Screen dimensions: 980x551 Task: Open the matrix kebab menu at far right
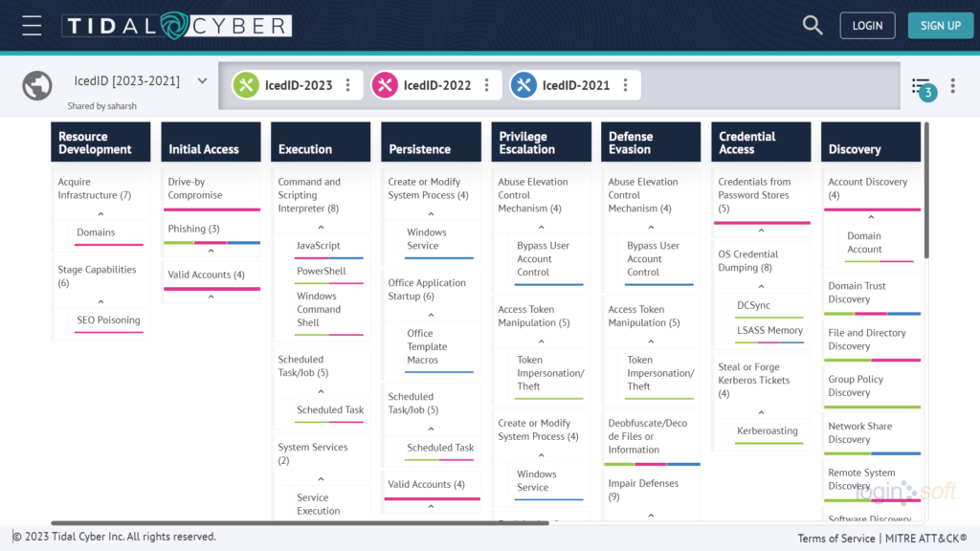pos(952,85)
